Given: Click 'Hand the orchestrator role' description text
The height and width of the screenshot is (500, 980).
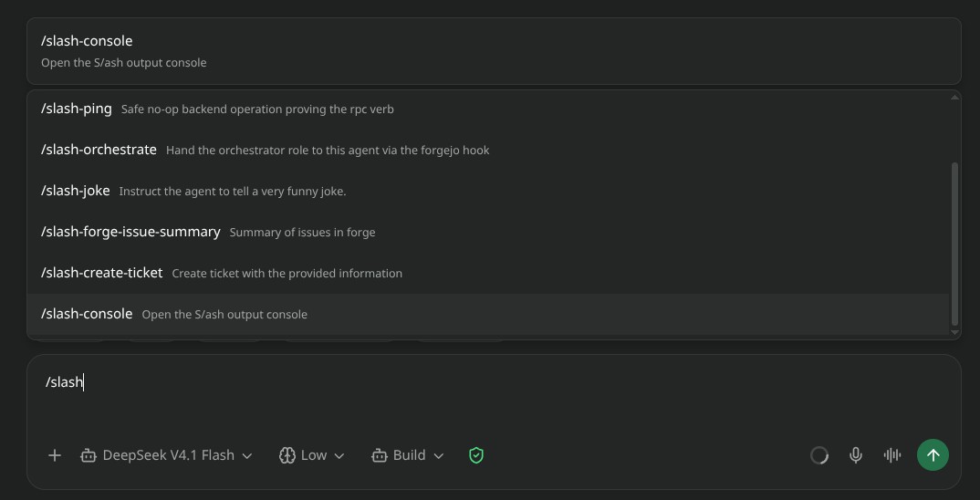Looking at the screenshot, I should (x=328, y=151).
